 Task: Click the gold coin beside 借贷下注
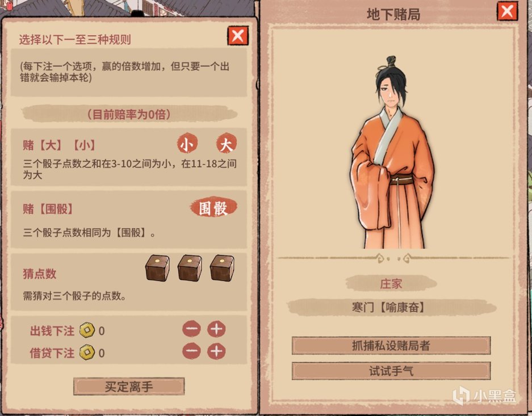click(87, 352)
